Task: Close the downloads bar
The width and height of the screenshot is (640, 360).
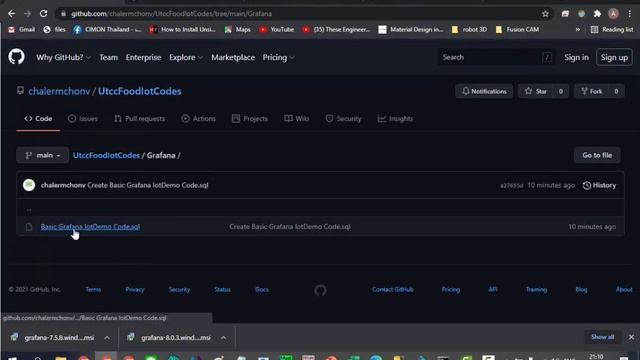Action: coord(631,337)
